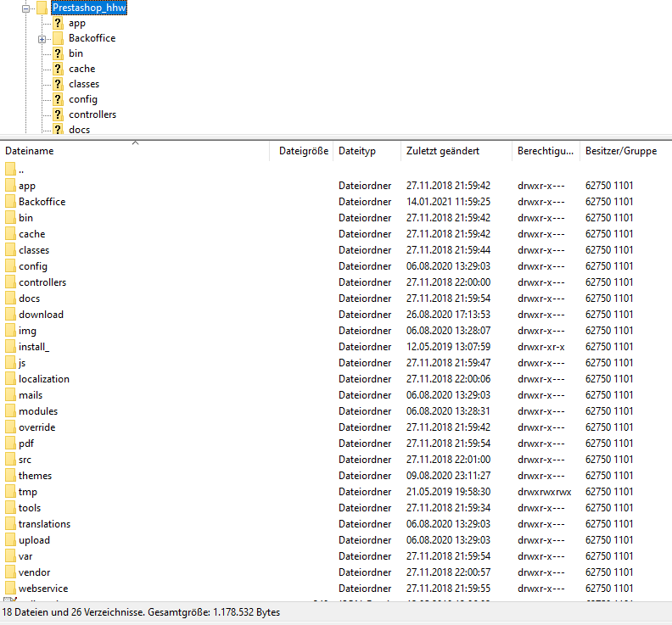The height and width of the screenshot is (625, 672).
Task: Sort by Zuletzt geändert column header
Action: coord(456,151)
